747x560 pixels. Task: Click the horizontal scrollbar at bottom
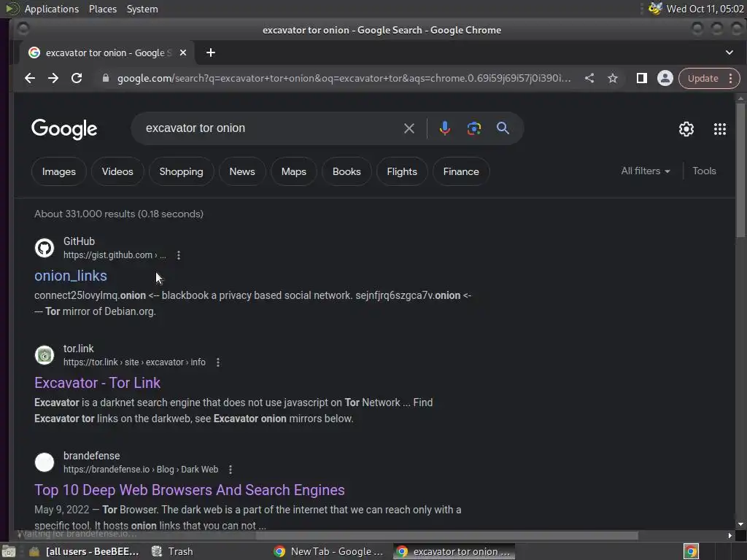click(x=447, y=536)
